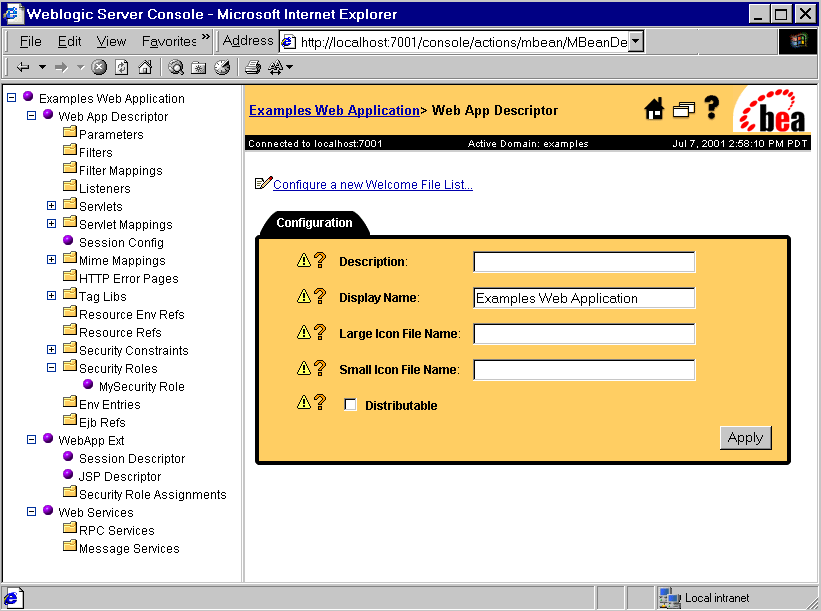Open the Search toolbar icon
The height and width of the screenshot is (611, 821).
tap(176, 67)
